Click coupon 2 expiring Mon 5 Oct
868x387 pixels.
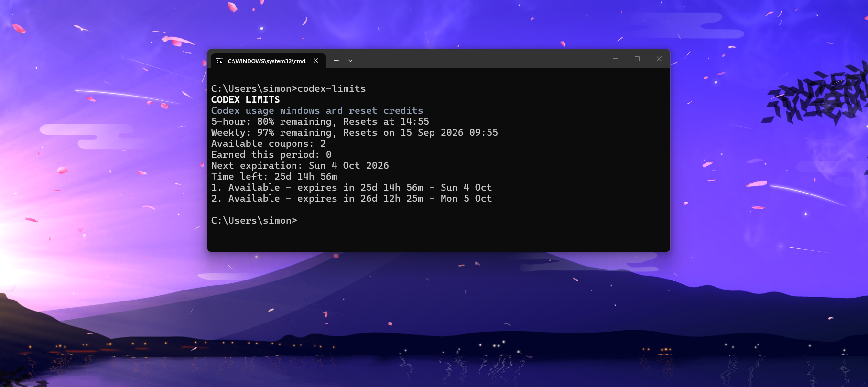[352, 198]
